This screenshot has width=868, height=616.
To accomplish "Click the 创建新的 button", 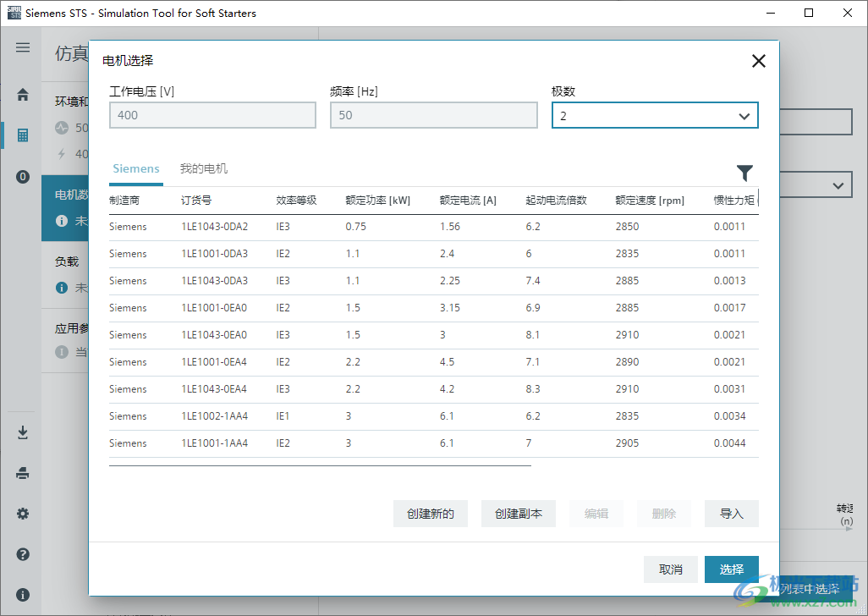I will coord(430,514).
